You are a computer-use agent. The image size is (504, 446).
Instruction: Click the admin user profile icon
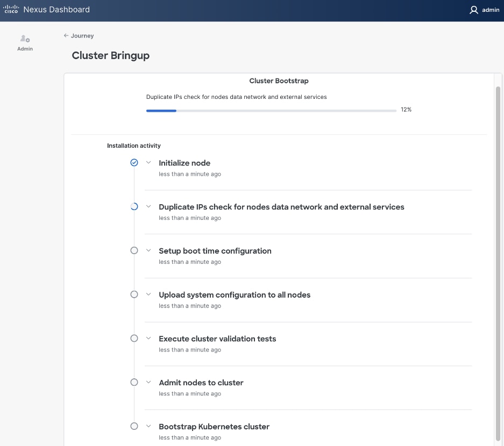click(x=473, y=10)
